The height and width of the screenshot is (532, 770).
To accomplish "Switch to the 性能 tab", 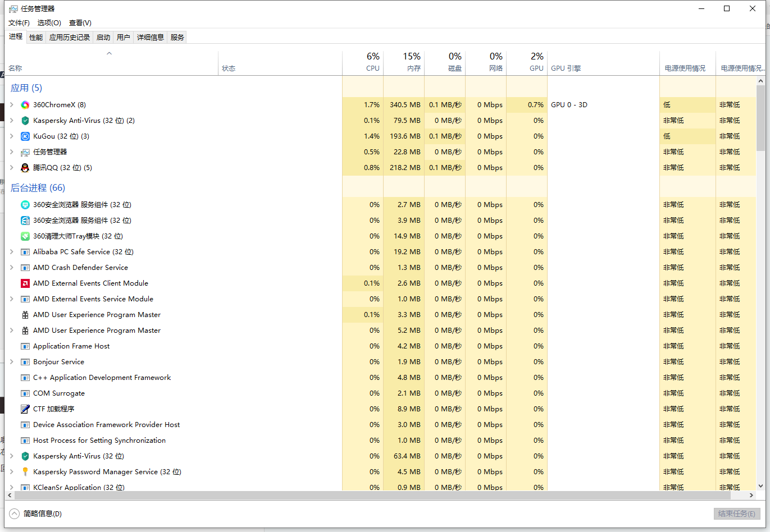I will [36, 37].
